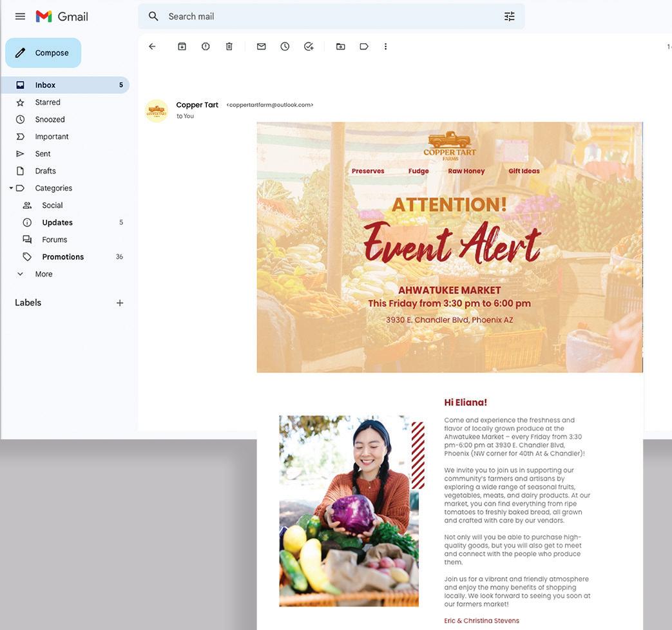Open the Drafts folder
672x630 pixels.
64,171
